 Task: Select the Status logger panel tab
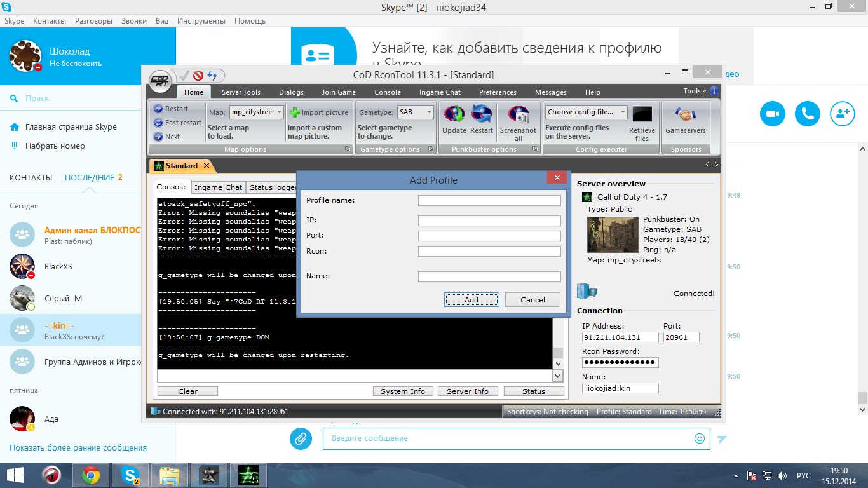273,187
